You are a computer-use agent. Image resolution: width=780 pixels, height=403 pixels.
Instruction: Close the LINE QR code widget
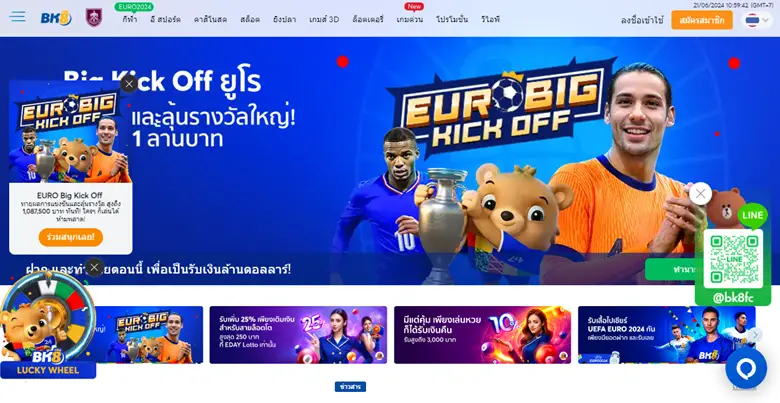click(700, 194)
